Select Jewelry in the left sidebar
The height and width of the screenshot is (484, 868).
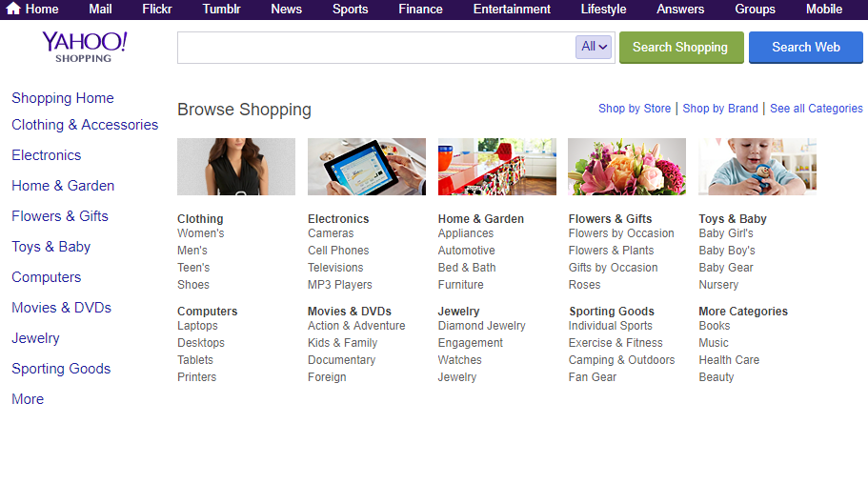point(35,338)
